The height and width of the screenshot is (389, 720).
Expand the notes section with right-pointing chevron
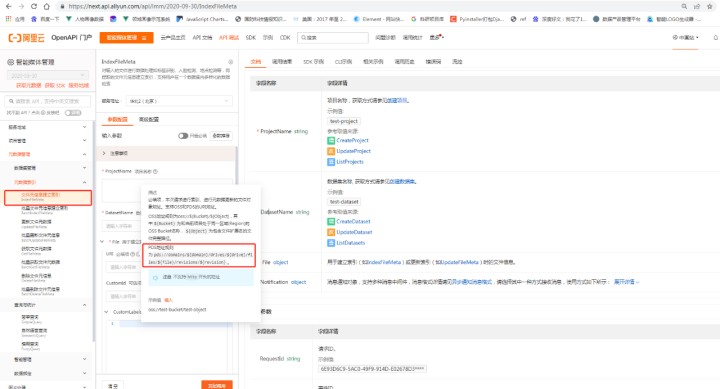click(x=104, y=153)
